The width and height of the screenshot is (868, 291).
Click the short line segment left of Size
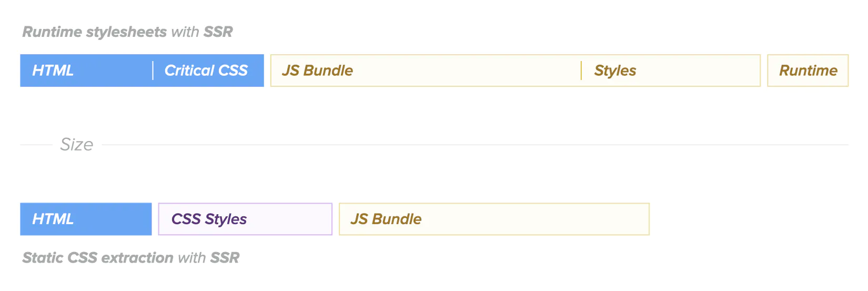[x=36, y=145]
